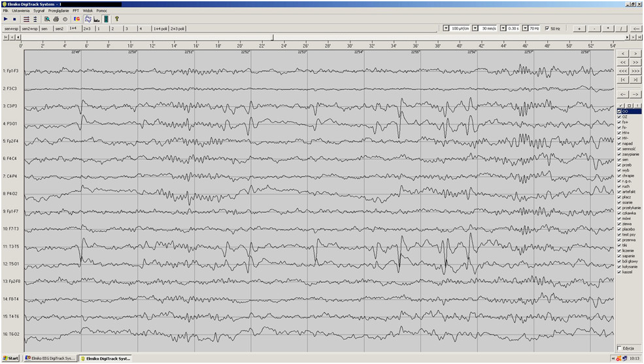Click the <<< fastest back button
Image resolution: width=644 pixels, height=364 pixels.
(623, 71)
